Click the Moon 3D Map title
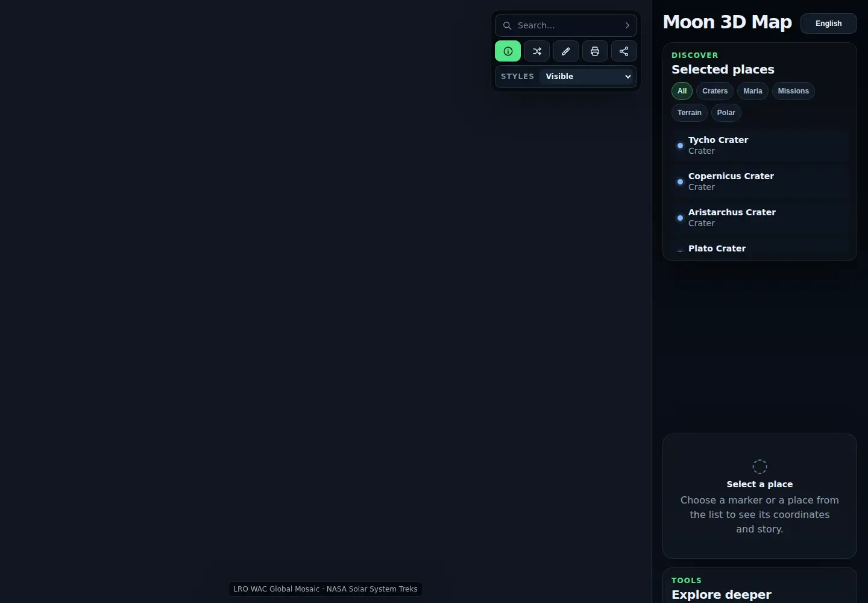 click(727, 22)
